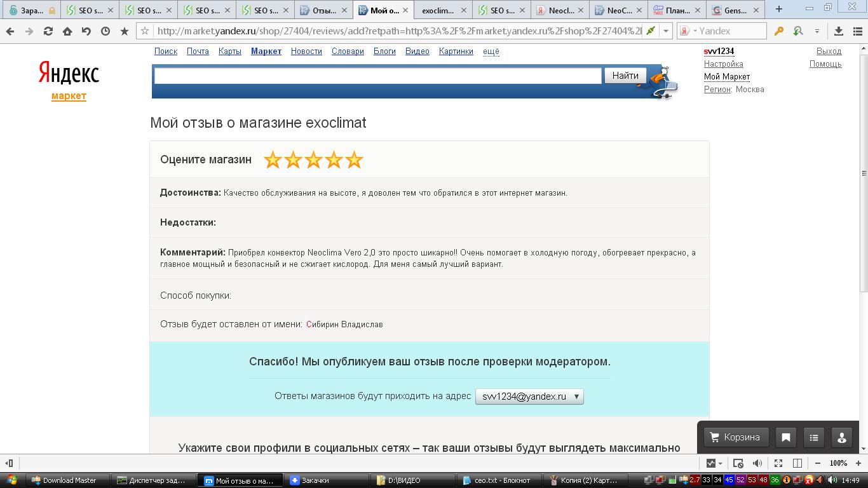
Task: Click the person profile icon in bottom panel
Action: click(842, 437)
